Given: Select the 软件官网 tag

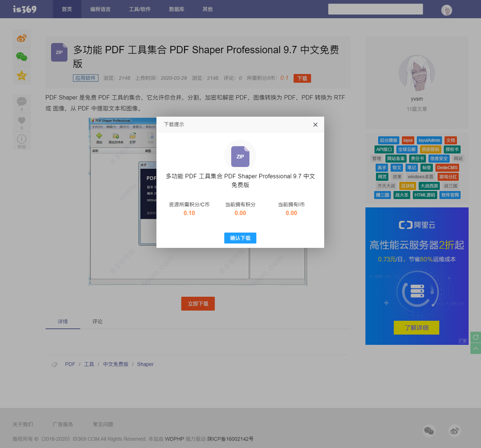Looking at the screenshot, I should click(x=450, y=195).
